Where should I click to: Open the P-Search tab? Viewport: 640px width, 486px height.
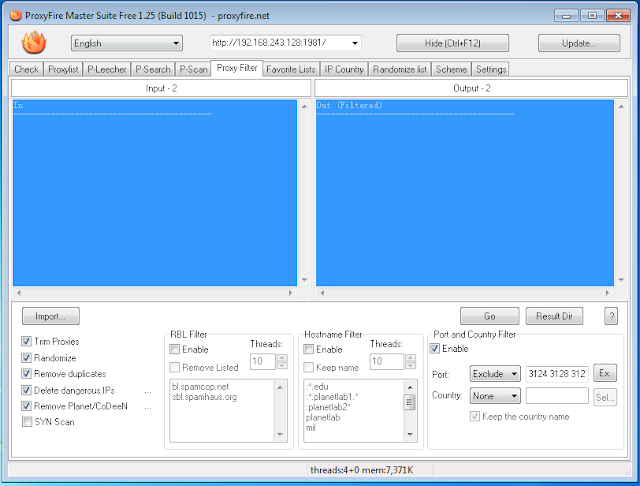[153, 69]
